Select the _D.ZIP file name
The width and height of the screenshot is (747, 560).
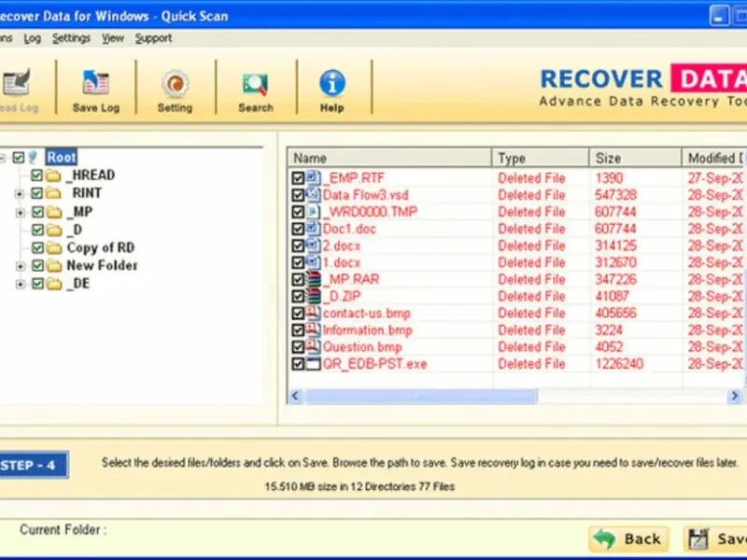pyautogui.click(x=342, y=296)
